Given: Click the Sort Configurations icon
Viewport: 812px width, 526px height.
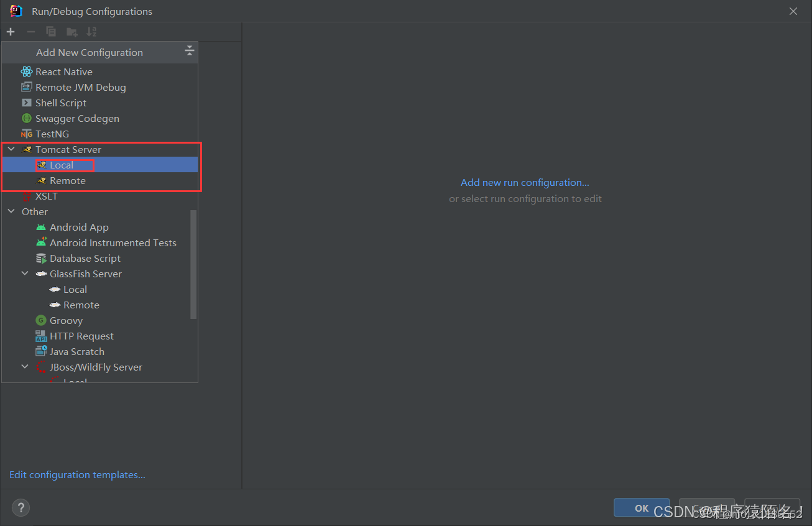Looking at the screenshot, I should coord(91,32).
